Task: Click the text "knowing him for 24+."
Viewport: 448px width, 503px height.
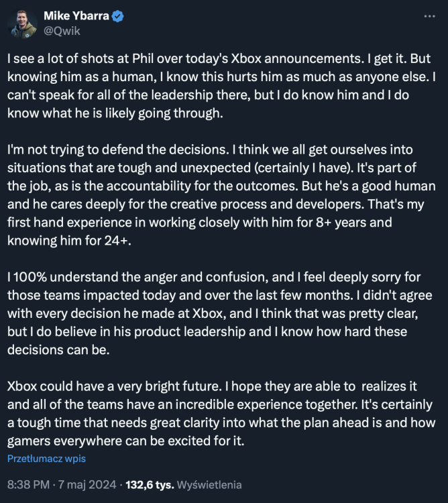Action: [69, 241]
